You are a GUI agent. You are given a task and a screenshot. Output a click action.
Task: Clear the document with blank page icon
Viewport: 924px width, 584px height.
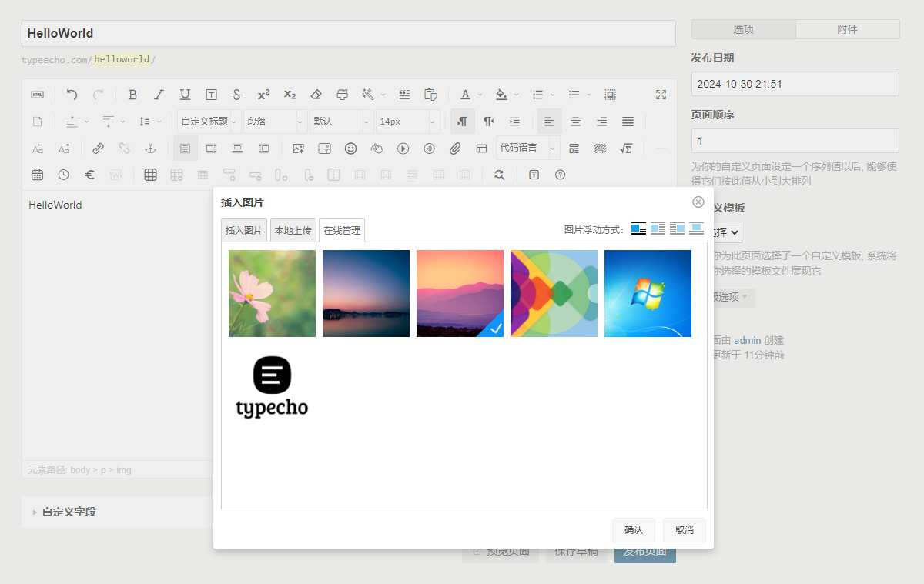coord(37,122)
